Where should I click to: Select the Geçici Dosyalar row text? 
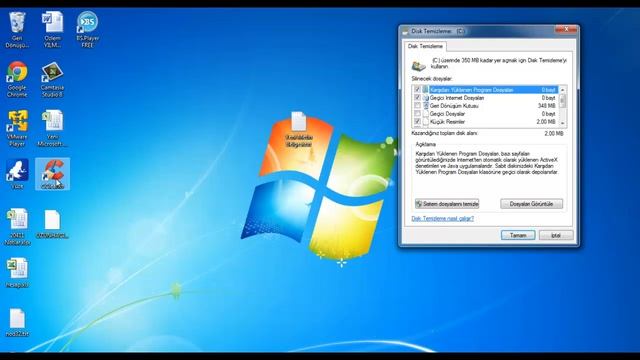[447, 114]
